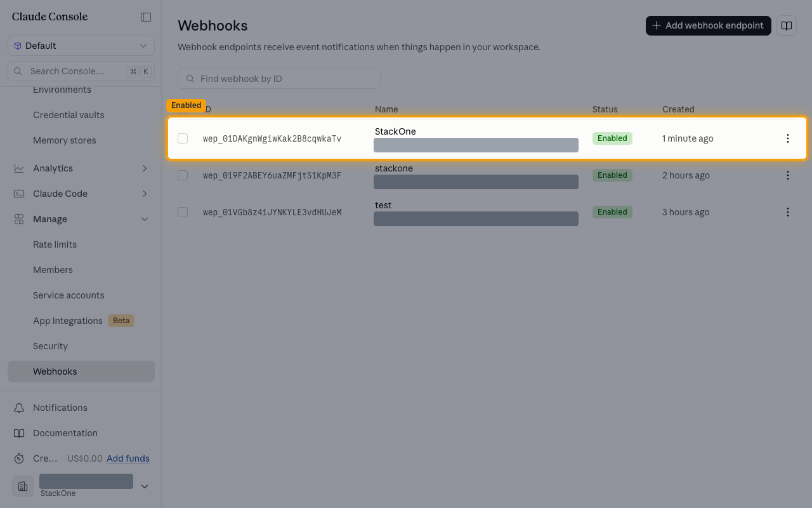Click the Documentation book icon in sidebar
This screenshot has width=812, height=508.
(19, 433)
